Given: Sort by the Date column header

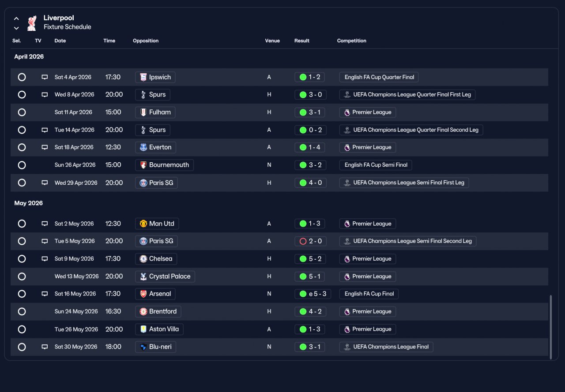Looking at the screenshot, I should (60, 41).
